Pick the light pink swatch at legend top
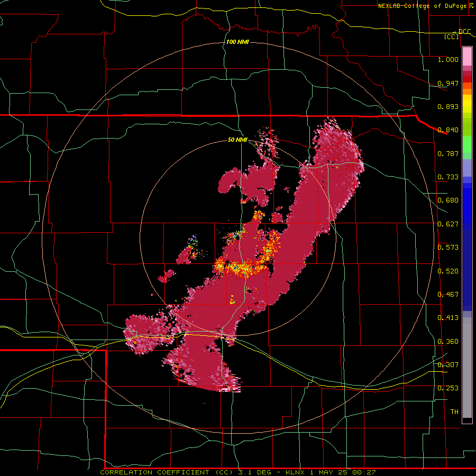 pos(467,56)
